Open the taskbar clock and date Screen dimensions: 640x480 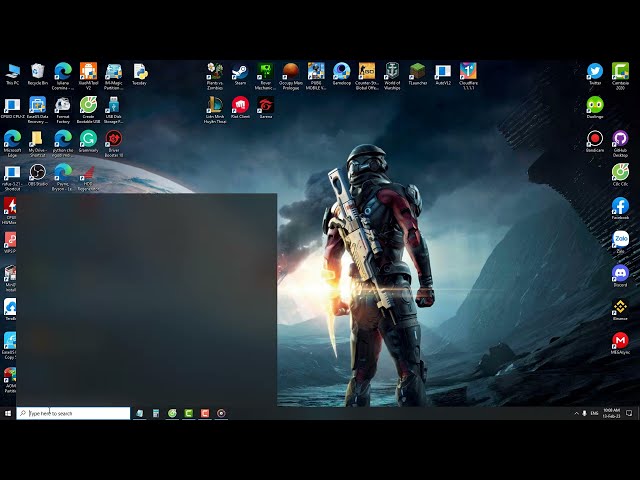pos(611,413)
